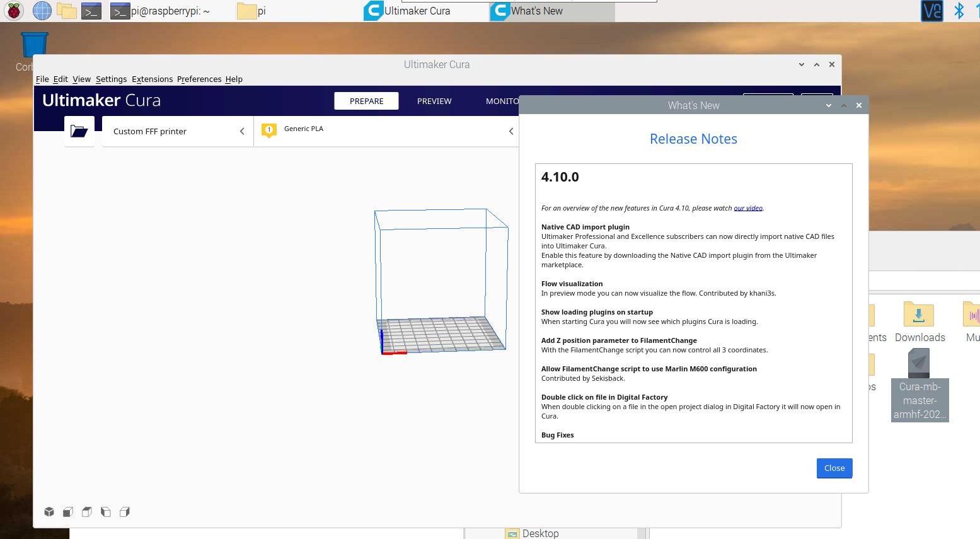Click the 'Native CAD import plugin' heading
The width and height of the screenshot is (980, 539).
pyautogui.click(x=585, y=227)
